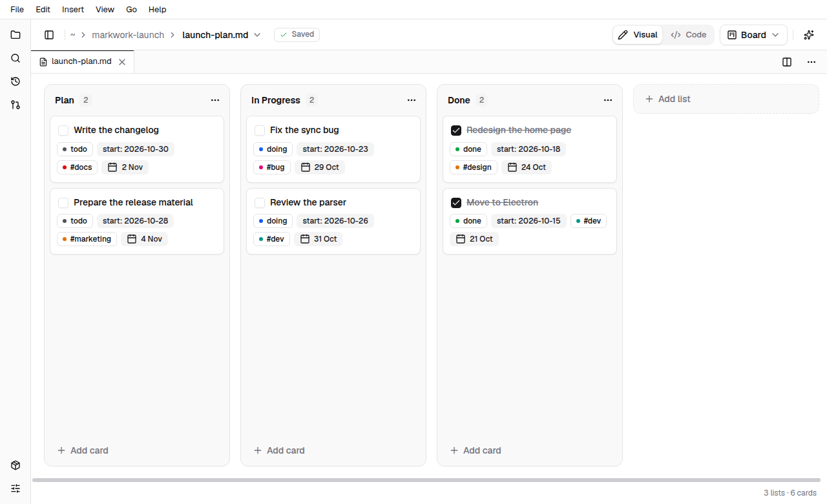Image resolution: width=827 pixels, height=504 pixels.
Task: Open the View menu
Action: [x=105, y=10]
